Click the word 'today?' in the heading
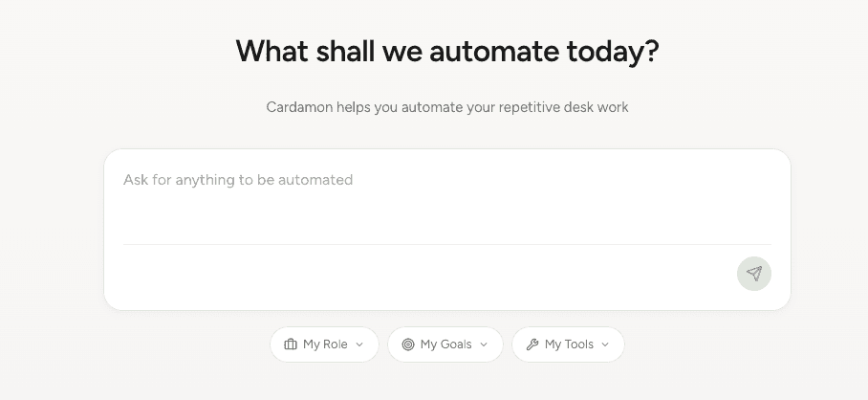The height and width of the screenshot is (400, 868). click(x=616, y=51)
